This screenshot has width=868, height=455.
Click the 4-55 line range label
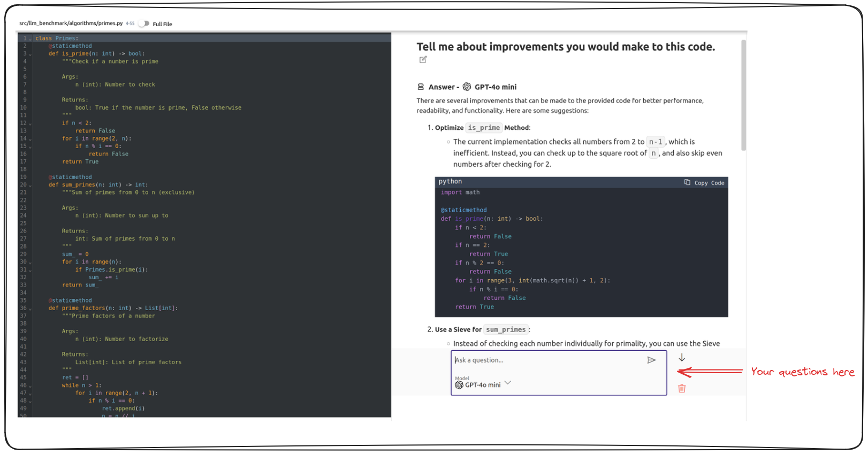[x=130, y=24]
